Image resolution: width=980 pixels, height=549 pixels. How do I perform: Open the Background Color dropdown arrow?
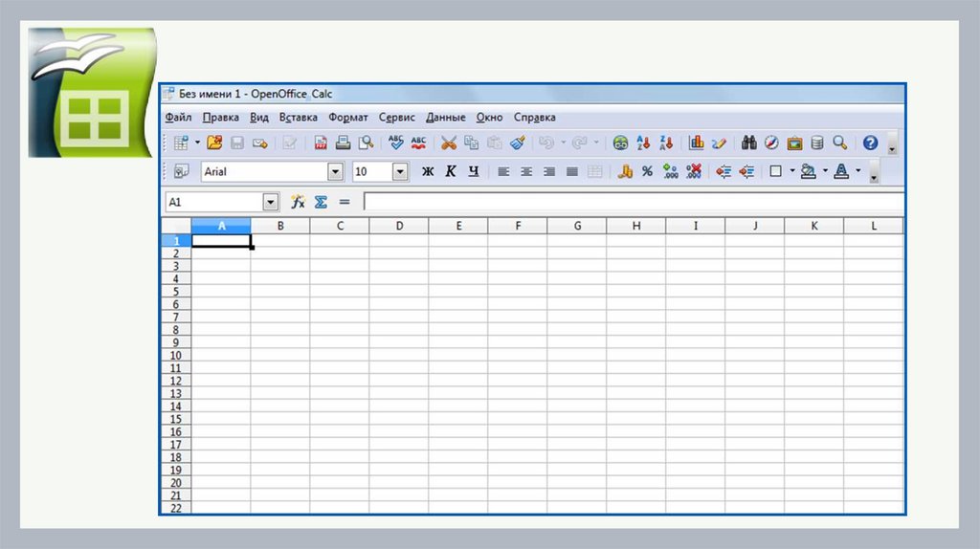825,170
